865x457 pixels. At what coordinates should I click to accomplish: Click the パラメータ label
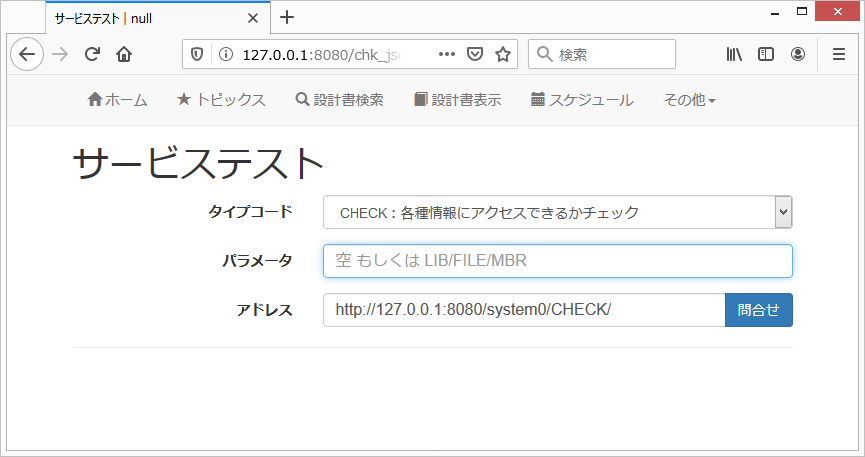tap(258, 261)
